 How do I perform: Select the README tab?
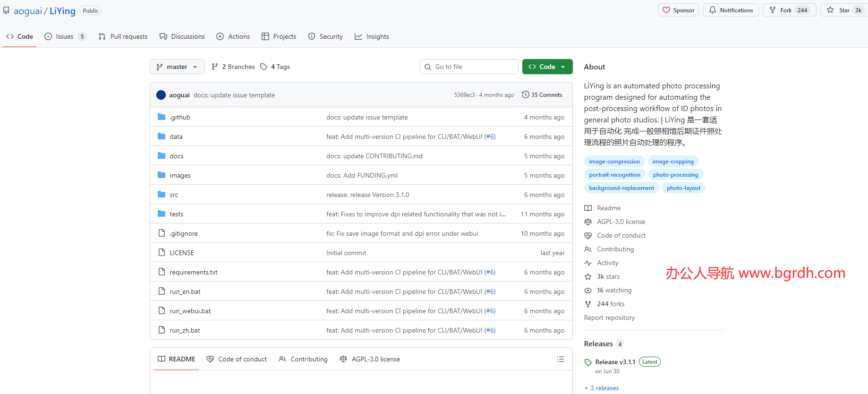[x=176, y=359]
